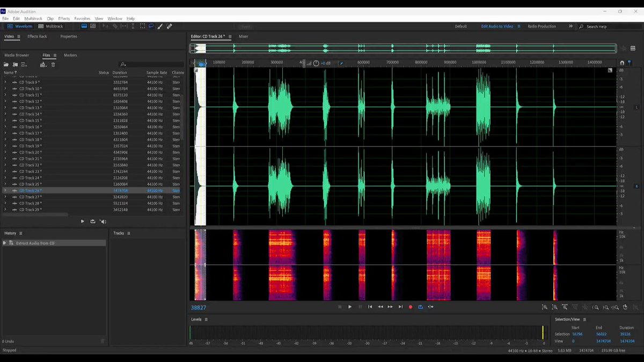Screen dimensions: 644x362
Task: Delete selected file with trash icon
Action: (53, 65)
